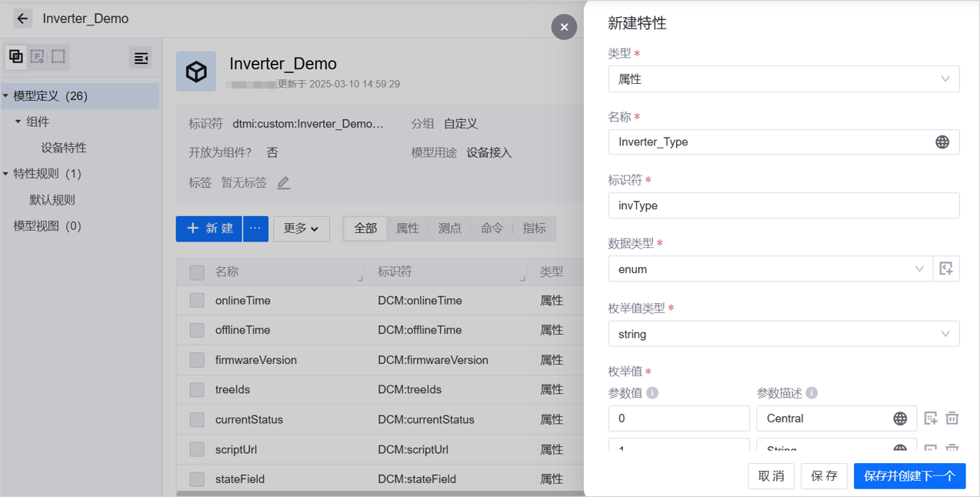Delete the enum row with value 0
Image resolution: width=980 pixels, height=497 pixels.
(x=952, y=419)
